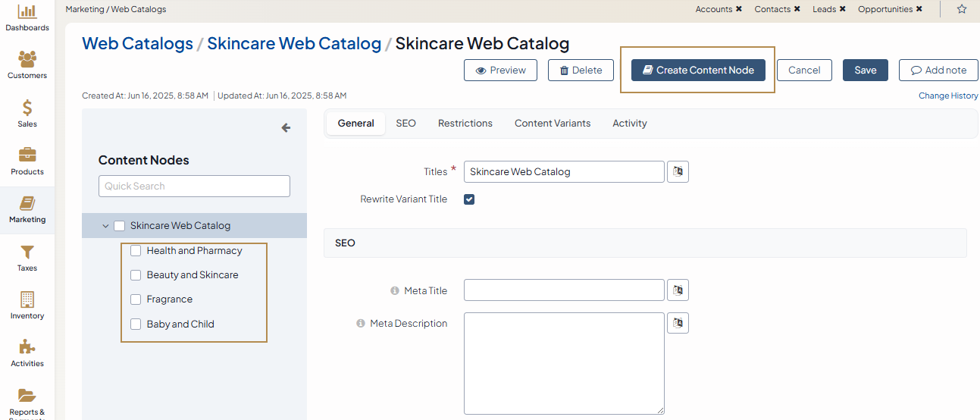Remove the Accounts shortcut pin

point(739,10)
